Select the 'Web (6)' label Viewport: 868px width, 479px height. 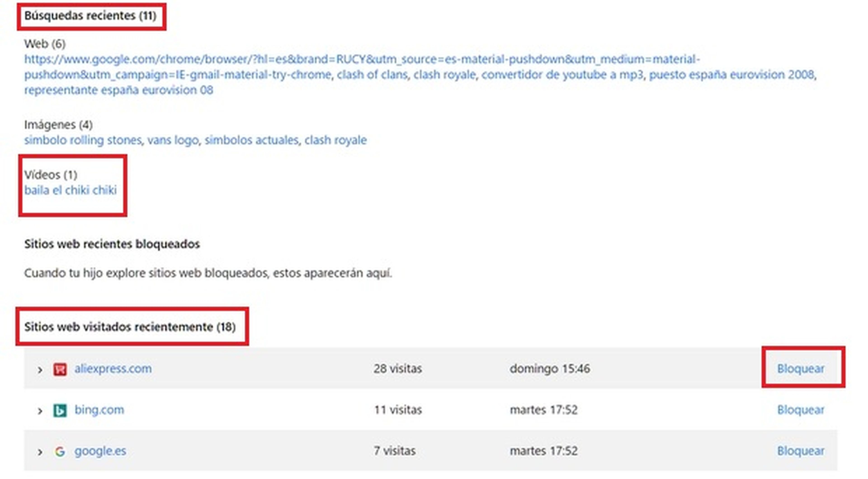tap(45, 43)
